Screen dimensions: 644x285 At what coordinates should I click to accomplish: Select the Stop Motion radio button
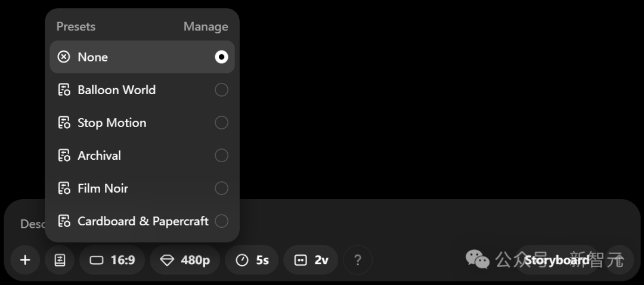coord(221,122)
